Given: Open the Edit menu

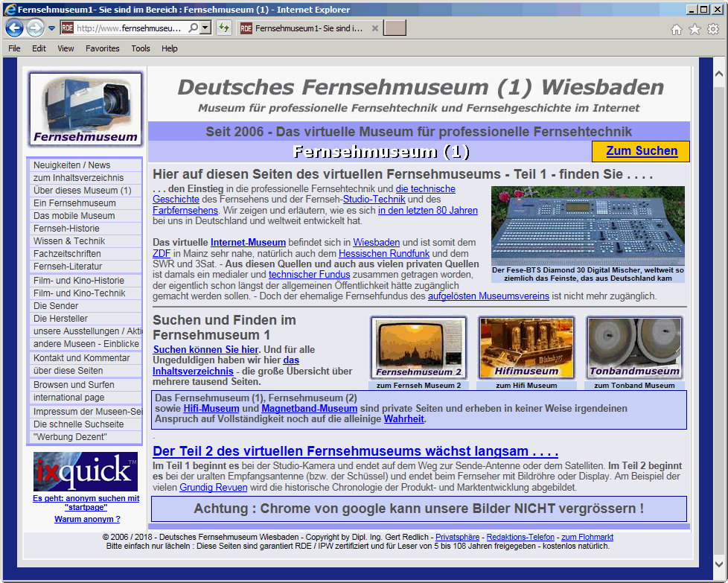Looking at the screenshot, I should coord(39,48).
